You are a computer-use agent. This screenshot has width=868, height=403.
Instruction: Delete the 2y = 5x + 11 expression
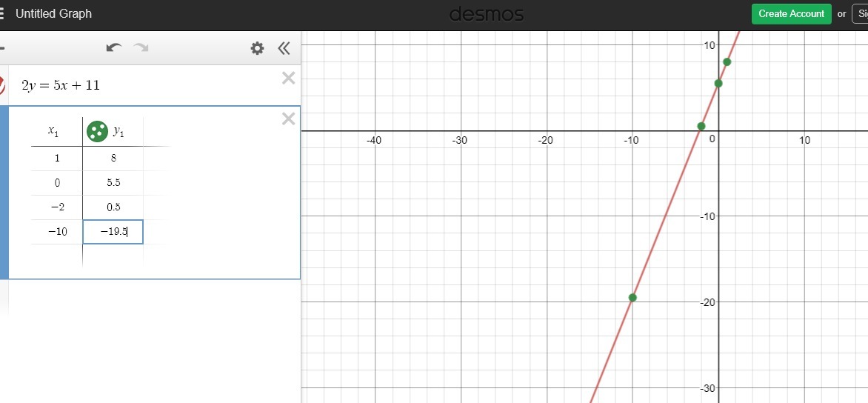click(288, 78)
